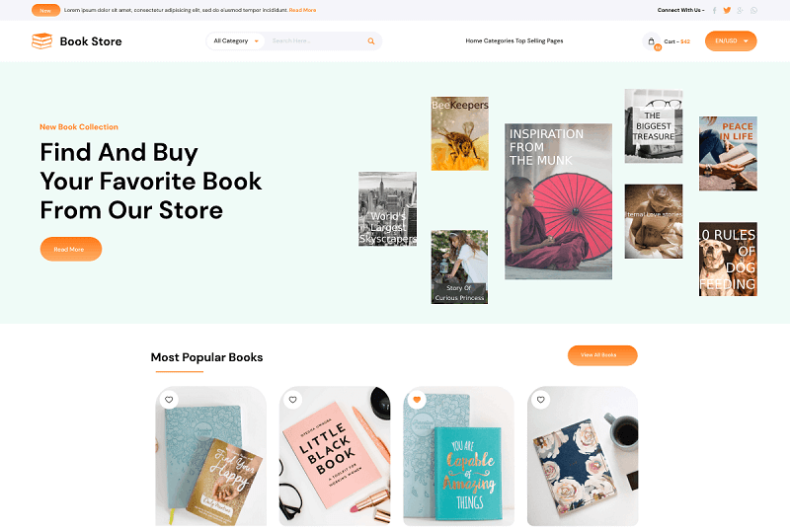Screen dimensions: 790x532
Task: Click the Facebook icon in top bar
Action: tap(714, 10)
